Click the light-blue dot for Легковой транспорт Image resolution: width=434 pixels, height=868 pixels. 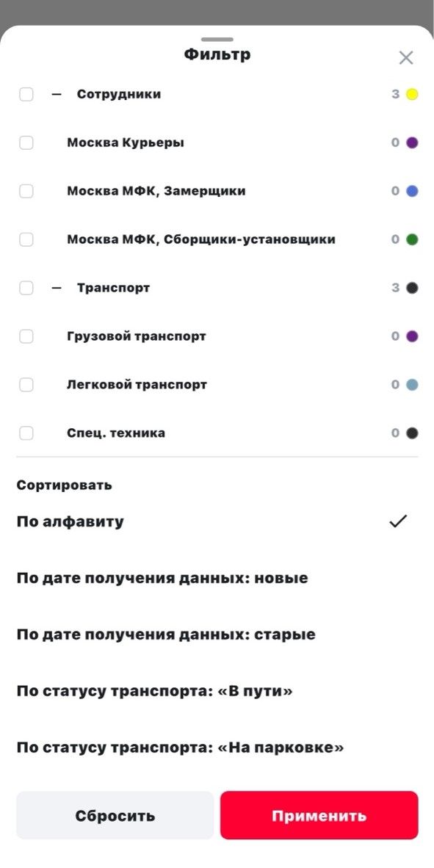(412, 385)
